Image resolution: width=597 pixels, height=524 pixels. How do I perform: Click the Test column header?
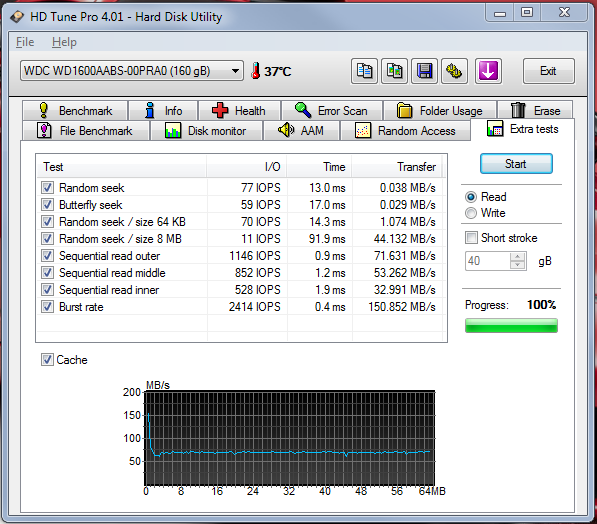click(122, 167)
